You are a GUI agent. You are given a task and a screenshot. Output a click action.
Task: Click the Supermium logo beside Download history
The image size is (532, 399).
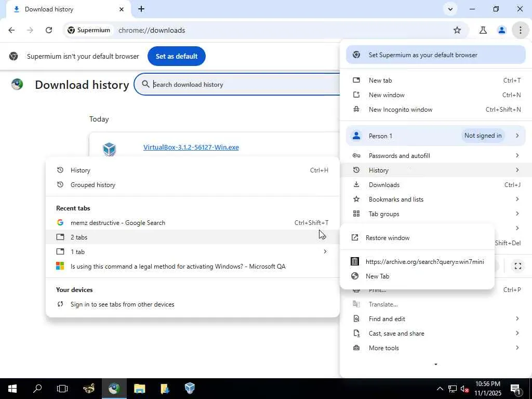pyautogui.click(x=17, y=84)
